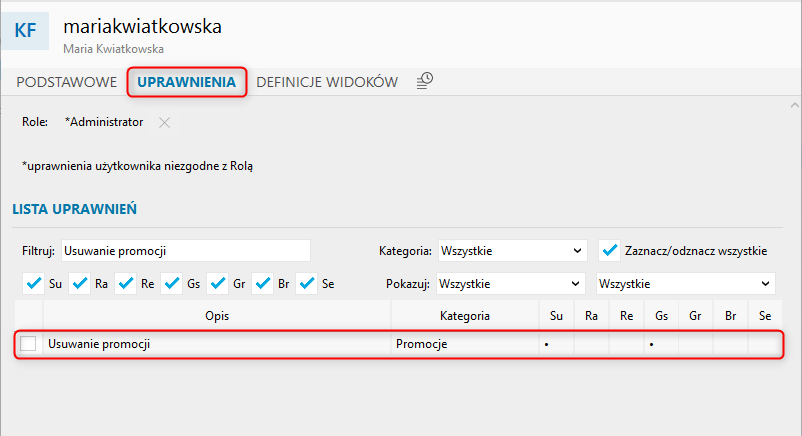Select the UPRAWNIENIA tab
This screenshot has width=802, height=436.
187,82
